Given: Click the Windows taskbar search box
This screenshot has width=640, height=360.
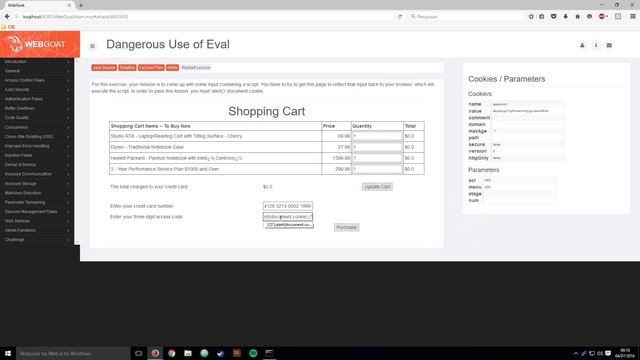Looking at the screenshot, I should 73,353.
